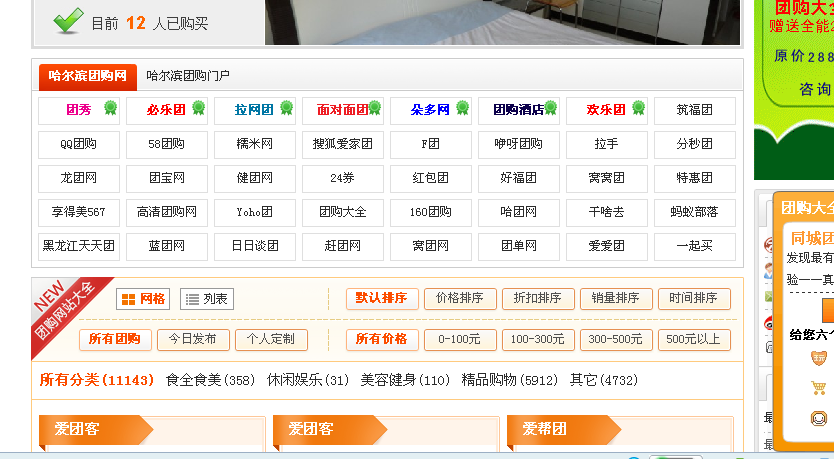Select 团购大全 in the site grid
The width and height of the screenshot is (834, 459).
(343, 212)
